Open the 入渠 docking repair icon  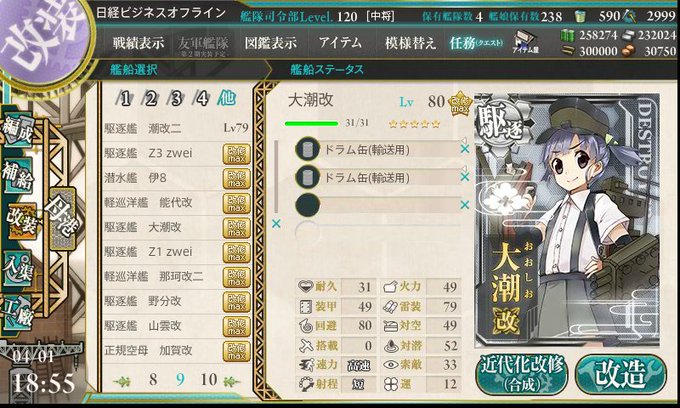(x=18, y=269)
